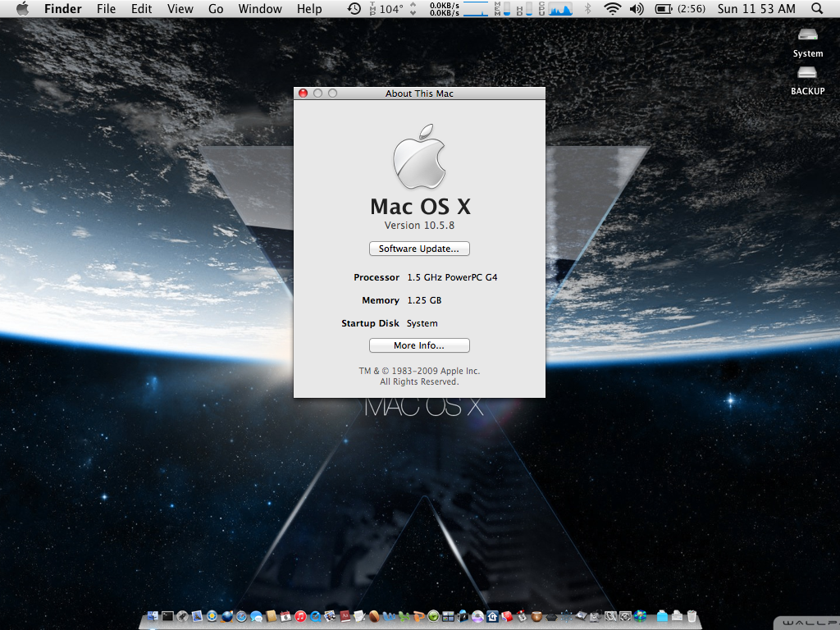The height and width of the screenshot is (630, 840).
Task: Open DVD Player disc icon in Dock
Action: click(478, 616)
